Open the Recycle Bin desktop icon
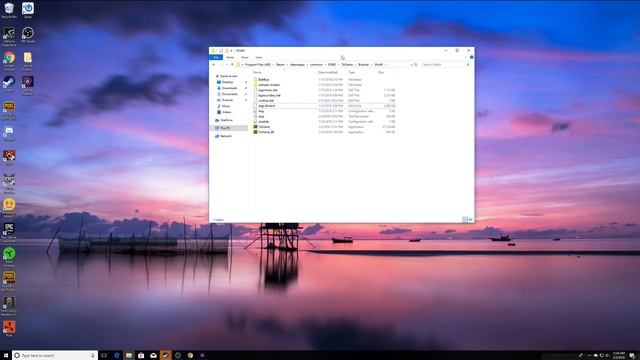This screenshot has width=640, height=360. coord(9,10)
